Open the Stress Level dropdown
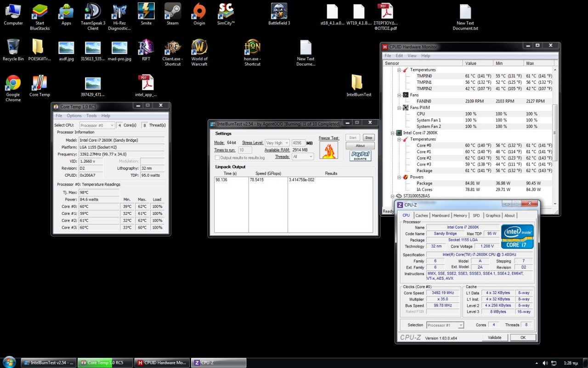 click(x=278, y=143)
